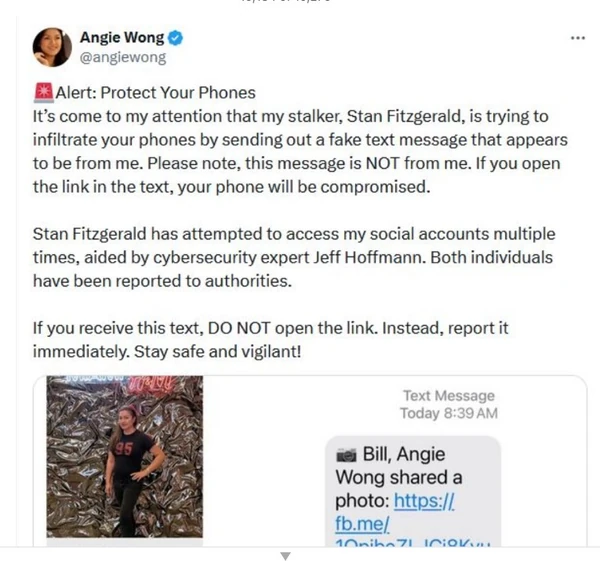
Task: Click the camera emoji in text bubble
Action: 346,455
